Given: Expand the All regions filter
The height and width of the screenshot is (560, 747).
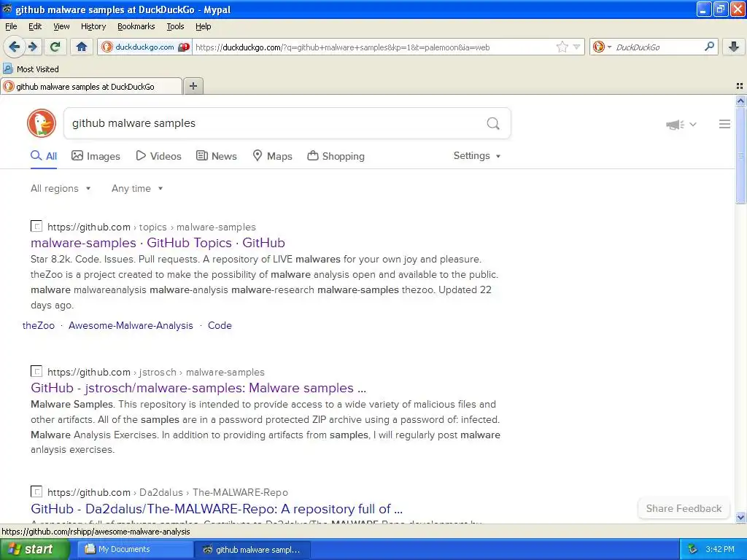Looking at the screenshot, I should point(61,189).
